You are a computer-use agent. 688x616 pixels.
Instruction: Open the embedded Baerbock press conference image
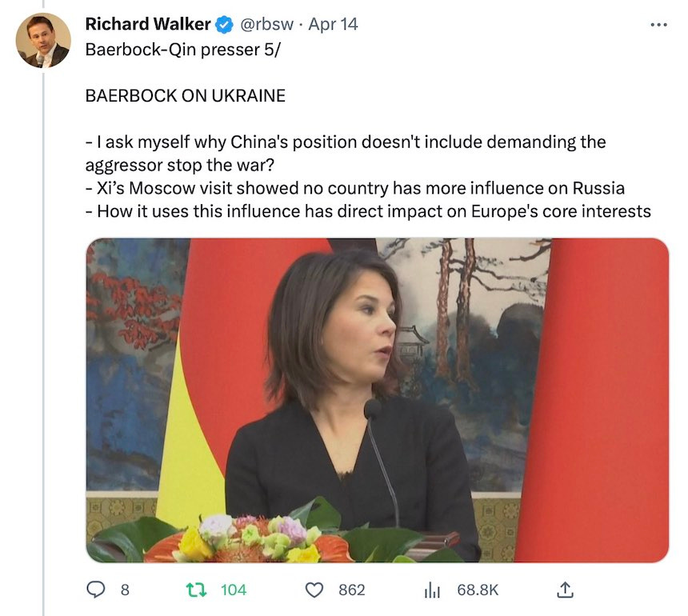tap(378, 400)
